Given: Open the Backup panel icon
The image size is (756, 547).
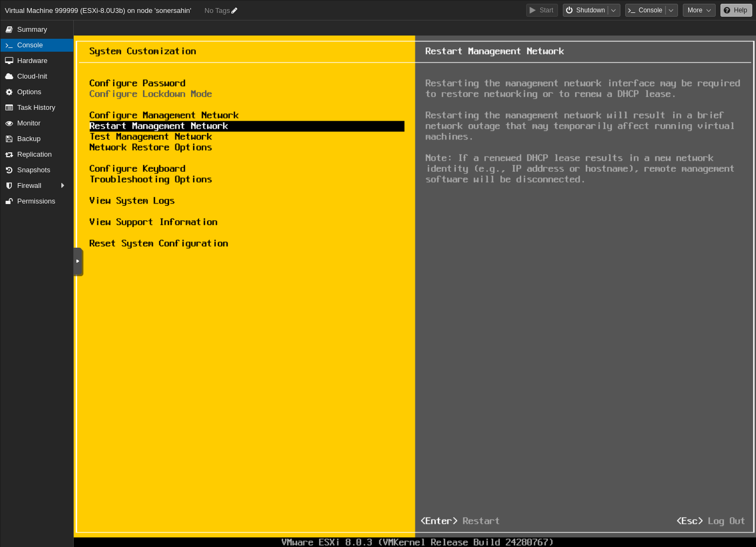Looking at the screenshot, I should (x=9, y=138).
